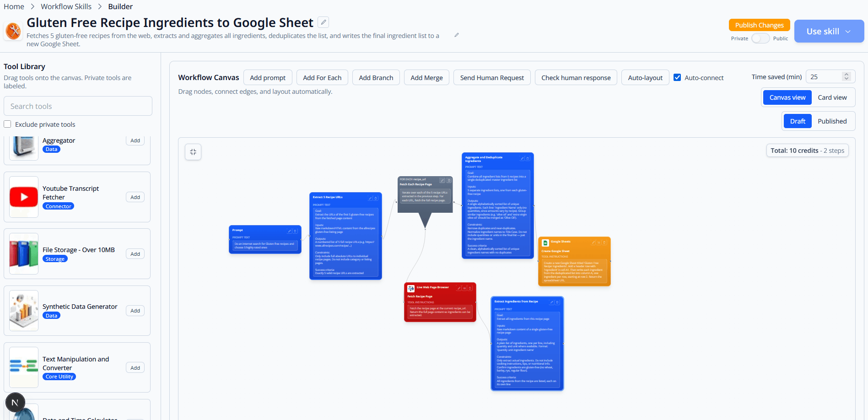Click the globe icon on the Live Web Page Browser node
This screenshot has width=868, height=420.
point(411,289)
